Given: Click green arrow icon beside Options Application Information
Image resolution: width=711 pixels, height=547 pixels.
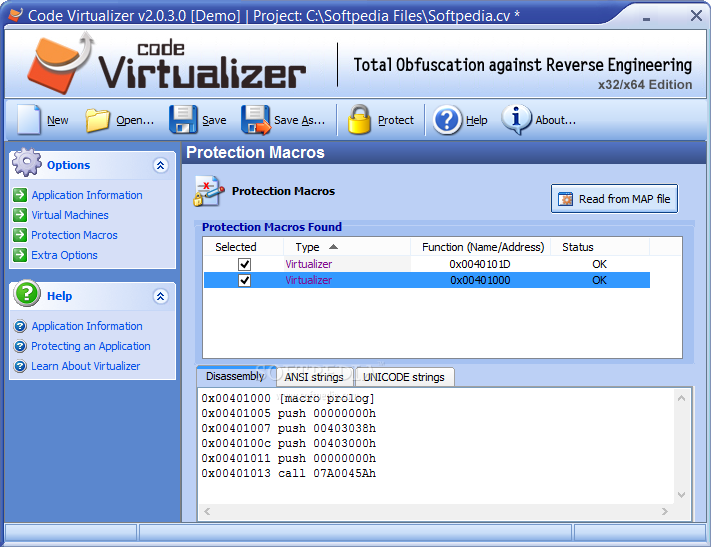Looking at the screenshot, I should 20,195.
